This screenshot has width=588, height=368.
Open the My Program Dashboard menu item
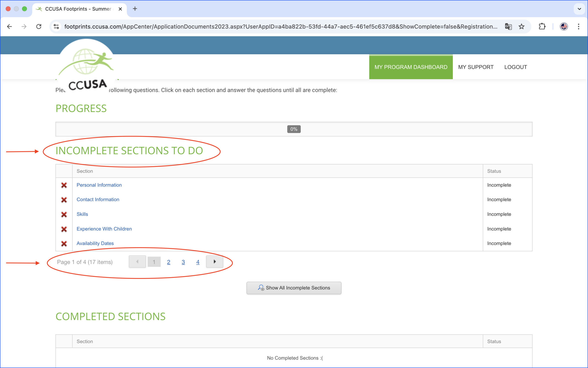(x=411, y=67)
